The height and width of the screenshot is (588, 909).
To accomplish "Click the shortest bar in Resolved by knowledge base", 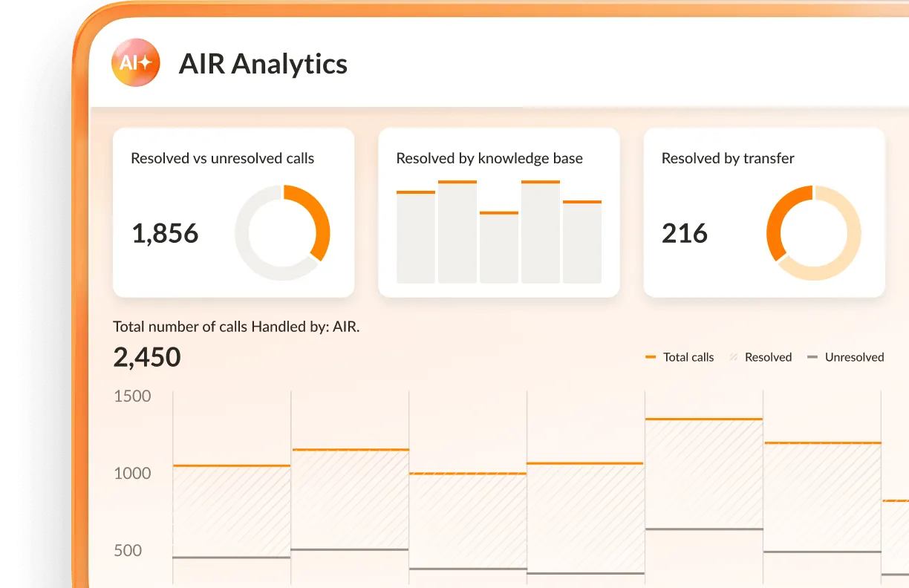I will pos(499,248).
